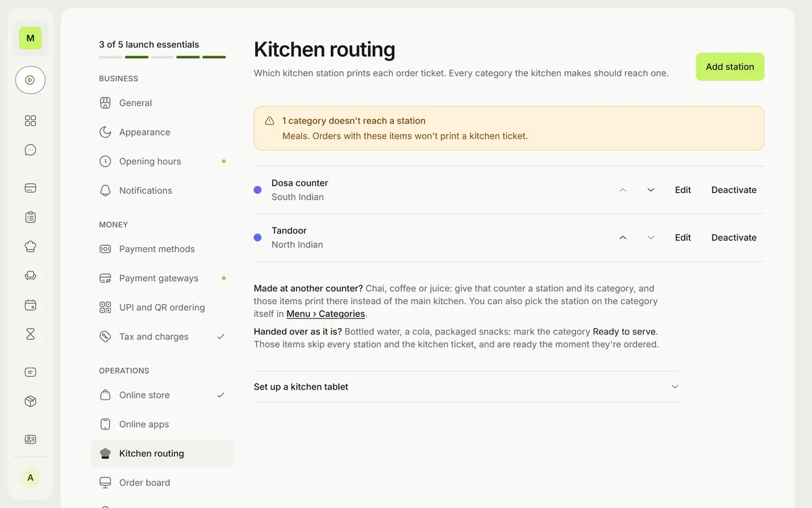Click the ID card icon in the rail
The width and height of the screenshot is (812, 508).
point(30,439)
